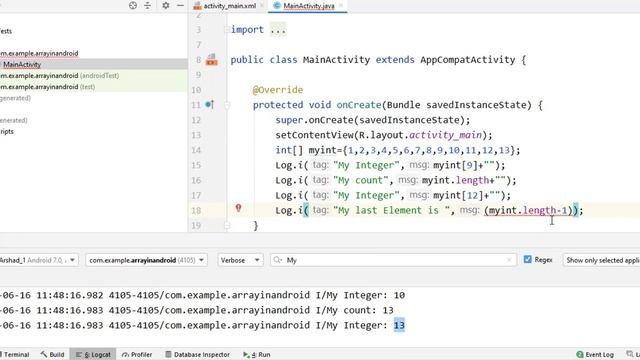Image resolution: width=640 pixels, height=360 pixels.
Task: Open the Terminal tool window
Action: [x=15, y=354]
